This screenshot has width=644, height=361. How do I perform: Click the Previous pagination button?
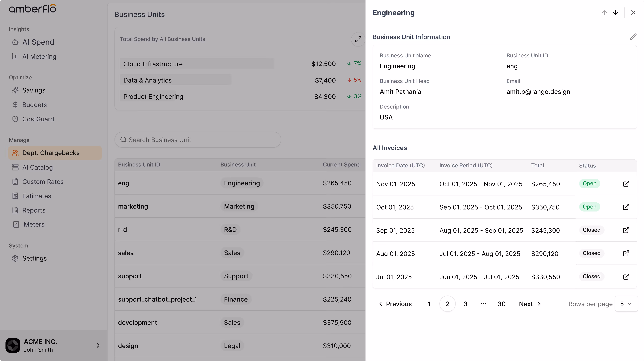pos(395,304)
